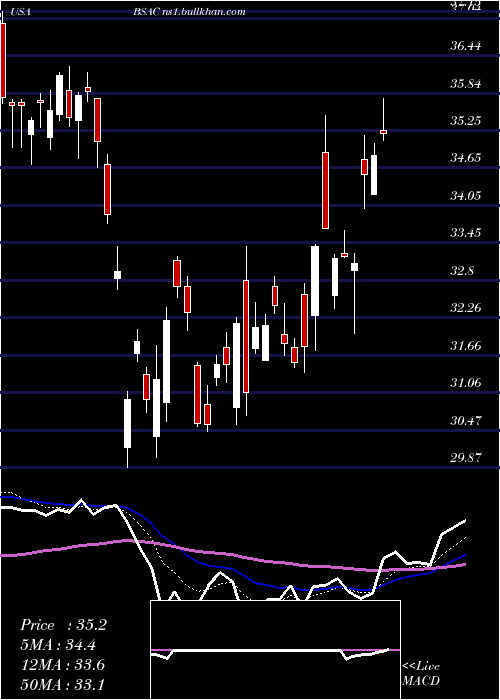Click the USA label at top left

tap(19, 12)
